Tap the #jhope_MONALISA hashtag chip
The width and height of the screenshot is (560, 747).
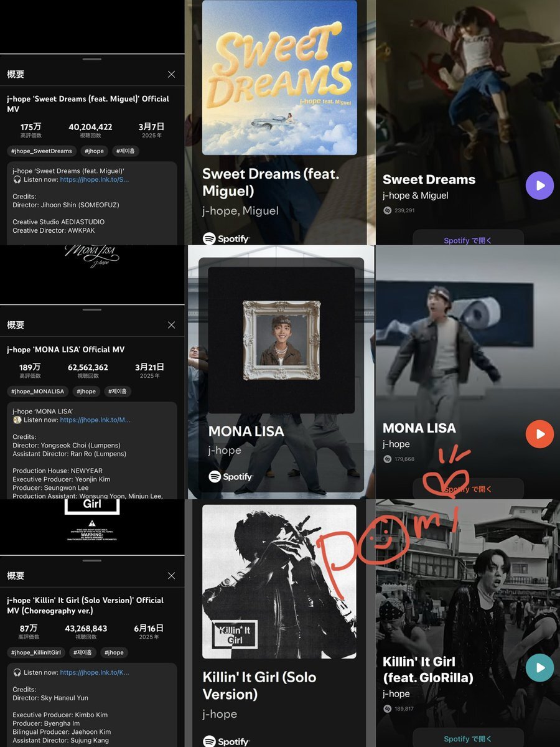[x=37, y=392]
